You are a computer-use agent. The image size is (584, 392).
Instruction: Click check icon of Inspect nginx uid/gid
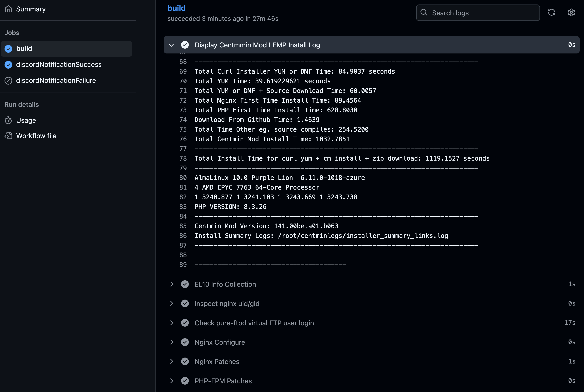click(185, 303)
